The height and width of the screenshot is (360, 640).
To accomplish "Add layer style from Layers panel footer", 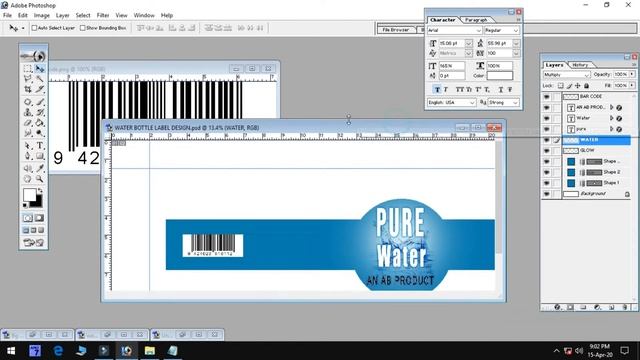I will coord(557,307).
